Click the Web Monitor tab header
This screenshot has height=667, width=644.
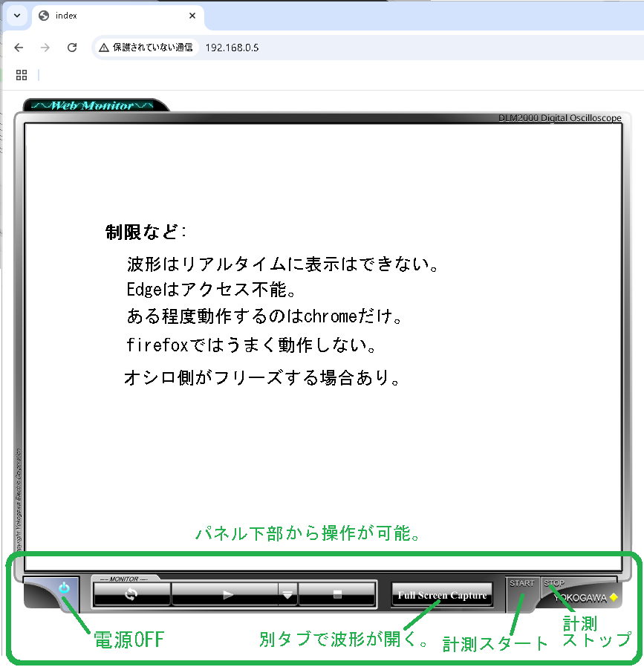(93, 105)
